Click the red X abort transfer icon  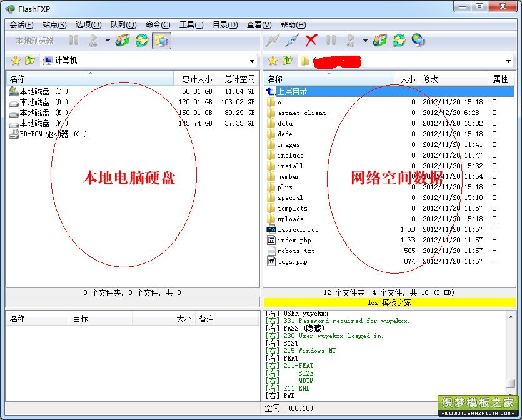pyautogui.click(x=311, y=42)
